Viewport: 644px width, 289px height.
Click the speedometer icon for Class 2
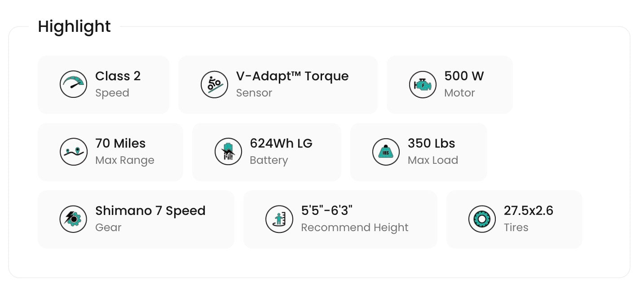[73, 84]
